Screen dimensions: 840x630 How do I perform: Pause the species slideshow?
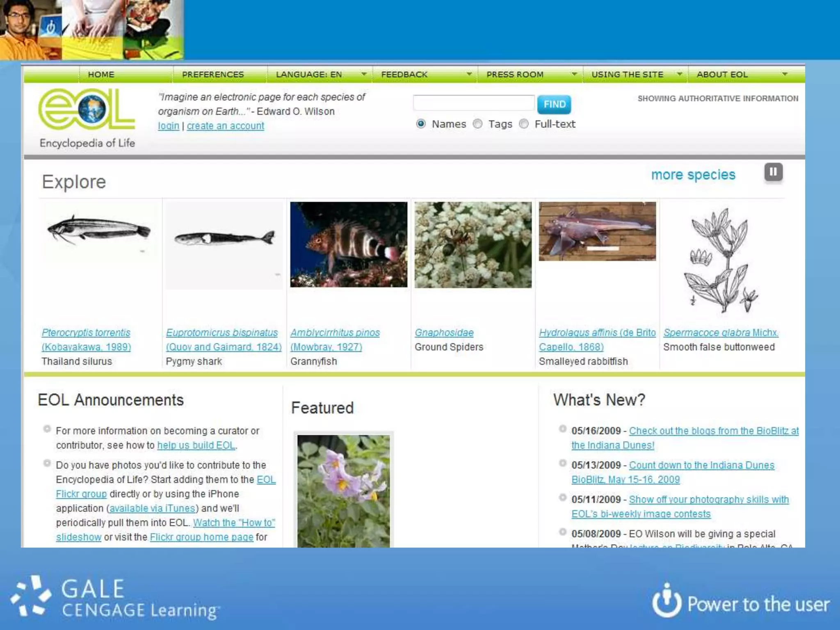click(773, 172)
